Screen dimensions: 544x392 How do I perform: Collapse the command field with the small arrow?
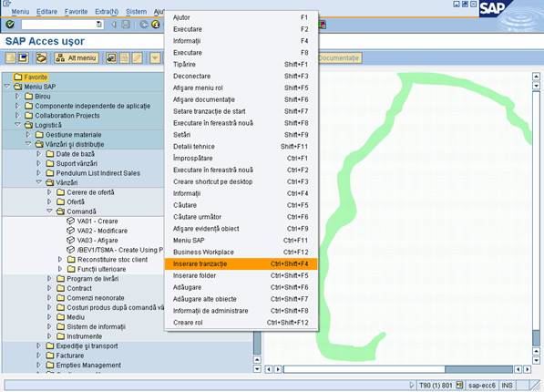113,25
